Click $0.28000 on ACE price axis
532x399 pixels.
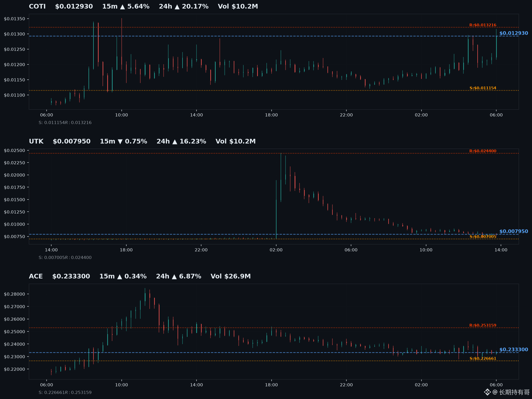[14, 294]
